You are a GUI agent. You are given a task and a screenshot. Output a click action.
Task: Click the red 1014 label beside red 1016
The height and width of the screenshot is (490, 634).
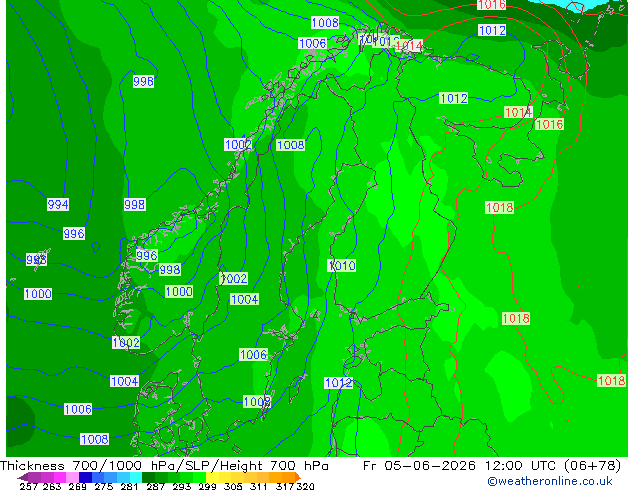point(518,112)
